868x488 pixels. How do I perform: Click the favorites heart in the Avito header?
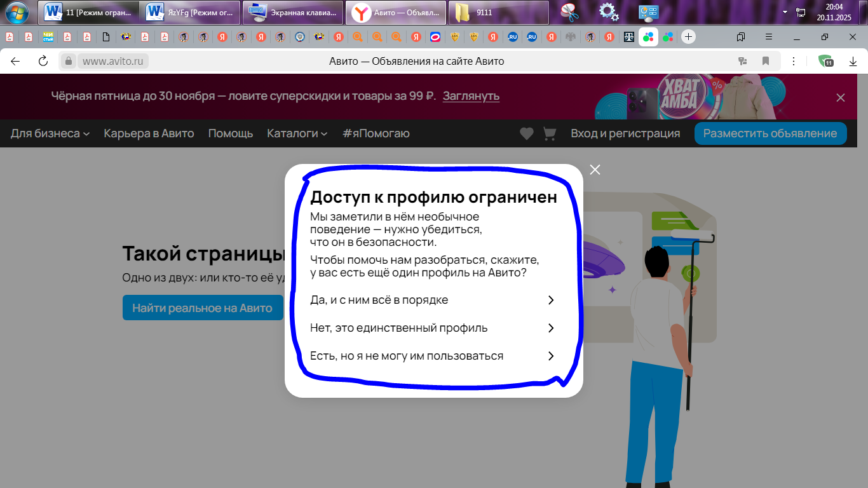point(527,133)
